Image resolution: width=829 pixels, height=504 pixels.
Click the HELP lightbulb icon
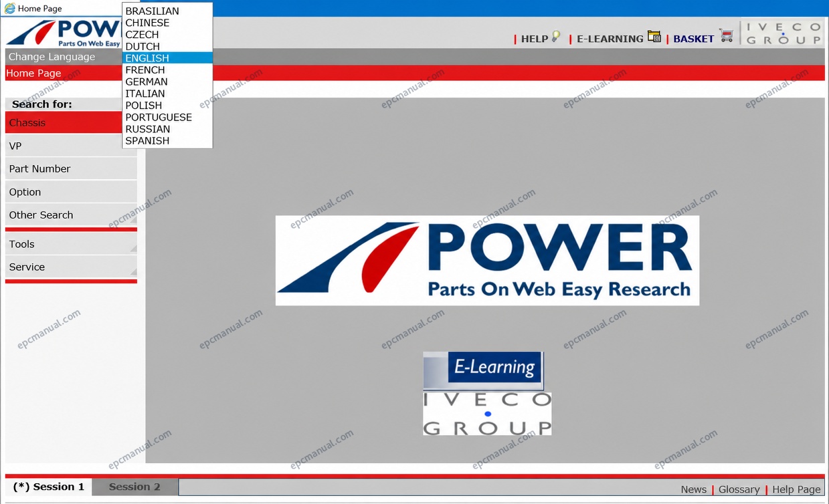[x=555, y=37]
